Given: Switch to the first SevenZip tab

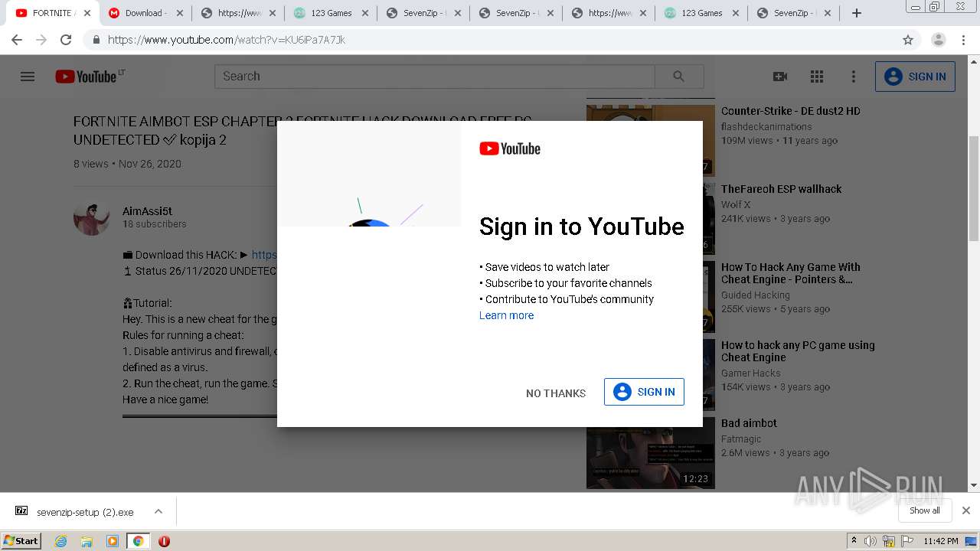Looking at the screenshot, I should tap(423, 13).
